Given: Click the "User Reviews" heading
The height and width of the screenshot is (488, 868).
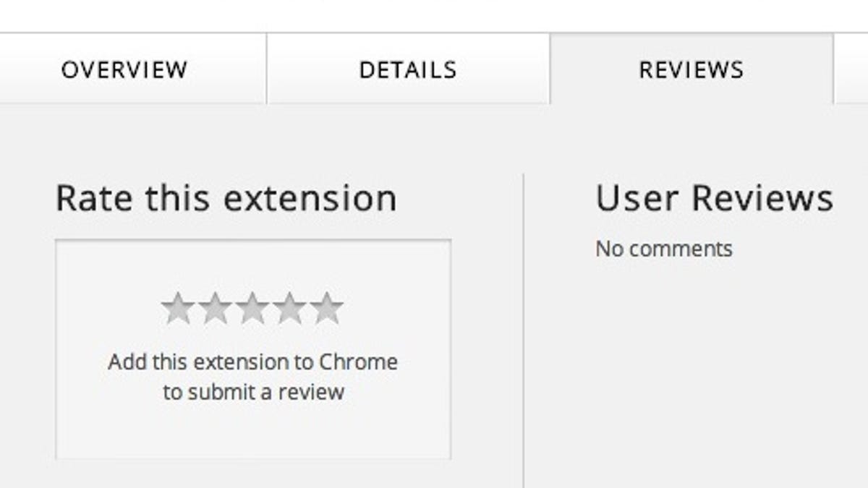Looking at the screenshot, I should click(715, 198).
